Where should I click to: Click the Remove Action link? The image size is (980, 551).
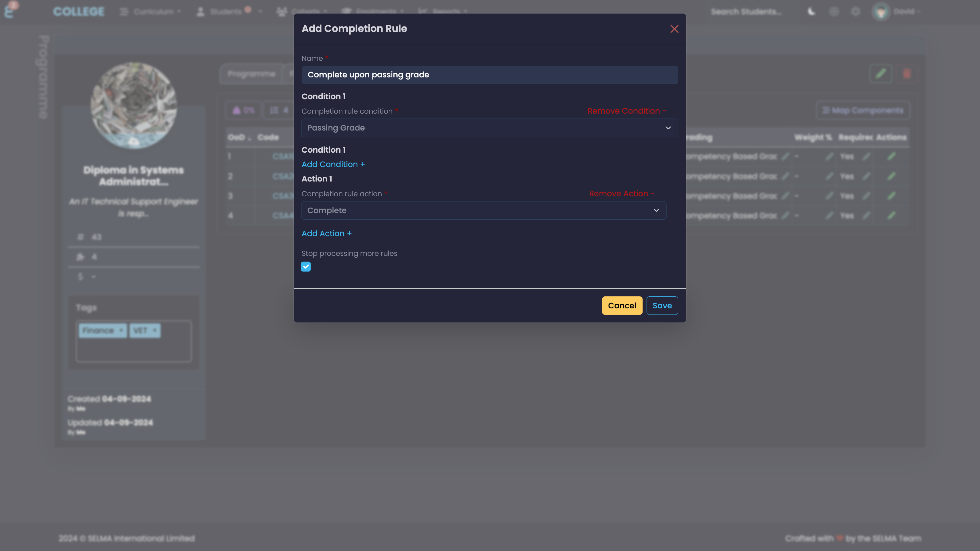(621, 194)
